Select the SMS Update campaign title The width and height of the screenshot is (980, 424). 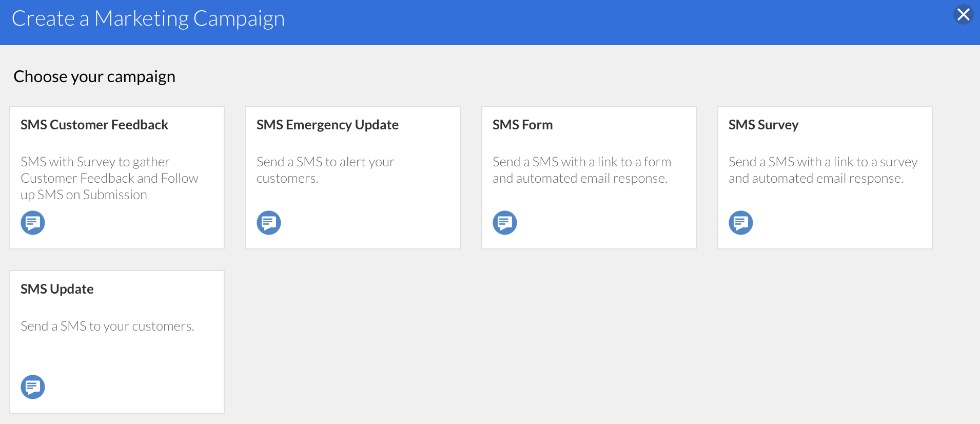[57, 289]
